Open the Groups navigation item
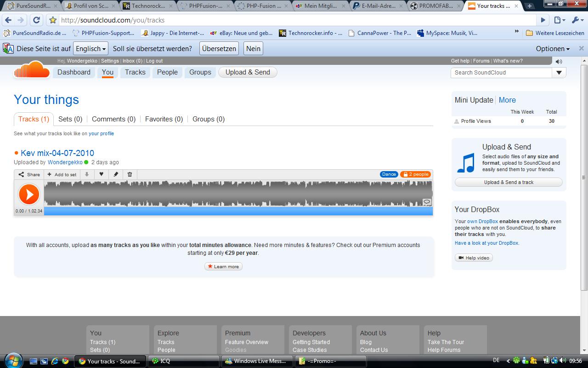Screen dimensions: 588x368 [x=200, y=72]
